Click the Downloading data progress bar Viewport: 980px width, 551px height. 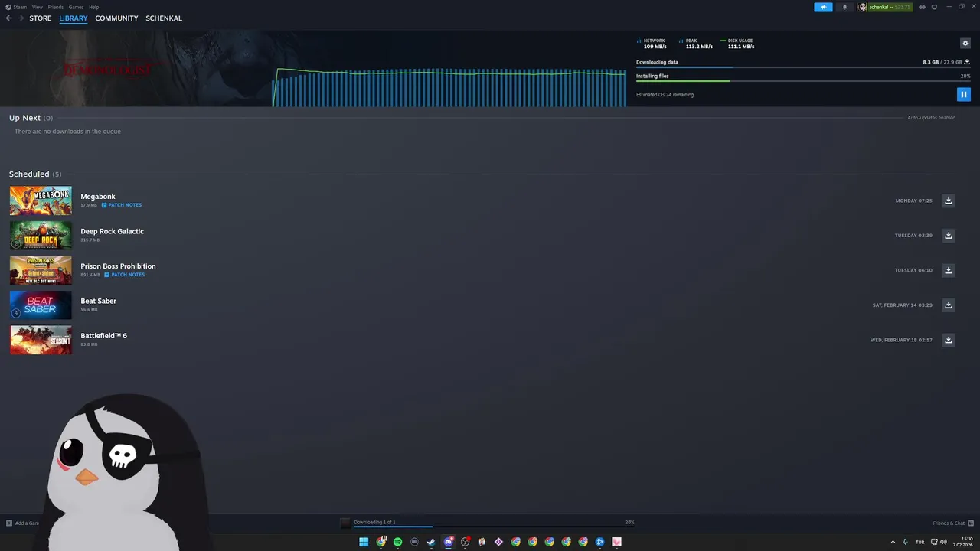[803, 67]
